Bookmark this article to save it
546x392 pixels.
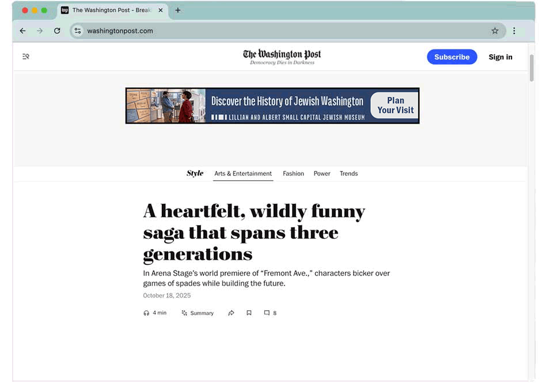coord(249,313)
